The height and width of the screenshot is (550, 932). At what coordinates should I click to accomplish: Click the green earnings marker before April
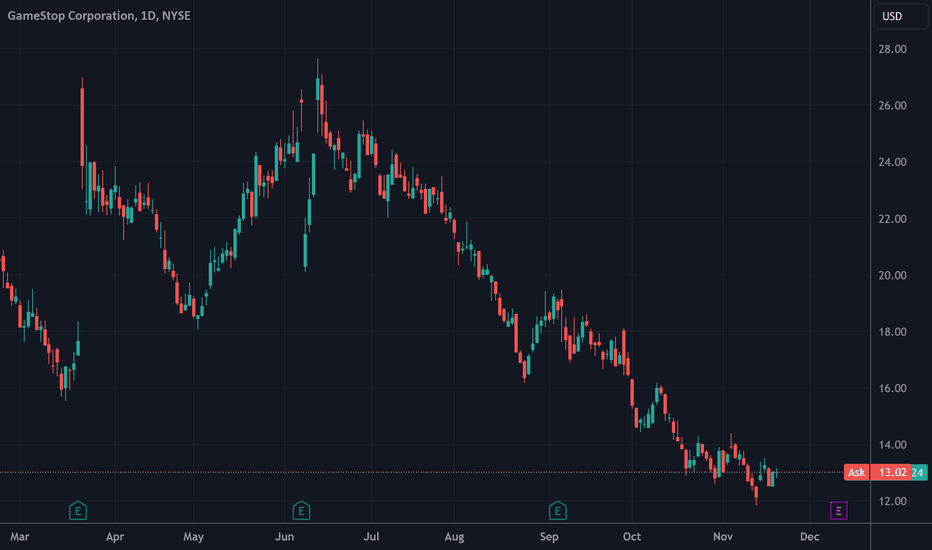pyautogui.click(x=78, y=510)
